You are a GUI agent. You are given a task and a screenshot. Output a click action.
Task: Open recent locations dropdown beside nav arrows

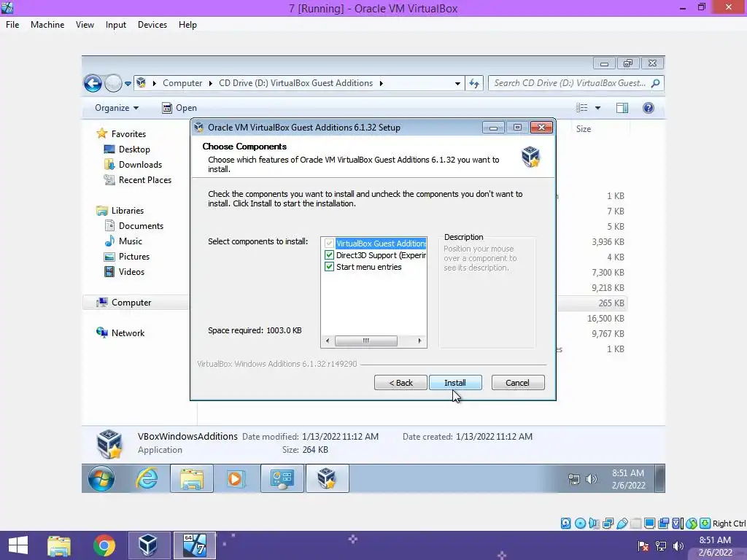coord(128,84)
